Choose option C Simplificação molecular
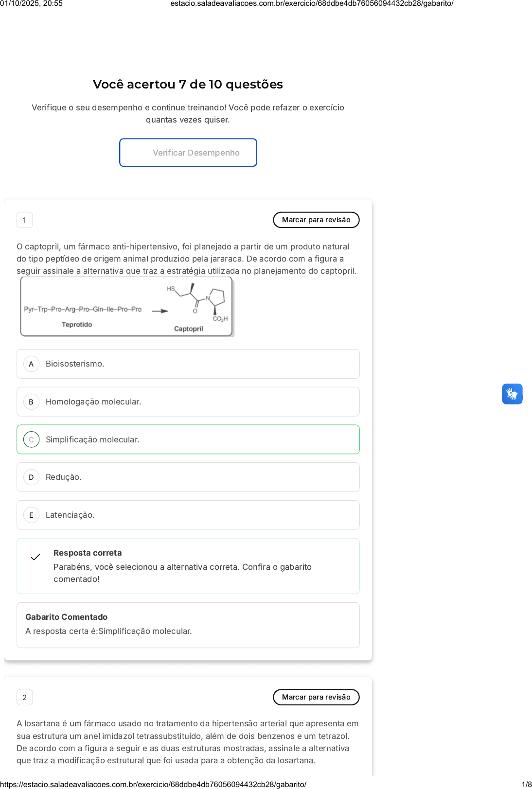Viewport: 532px width, 789px height. (188, 439)
